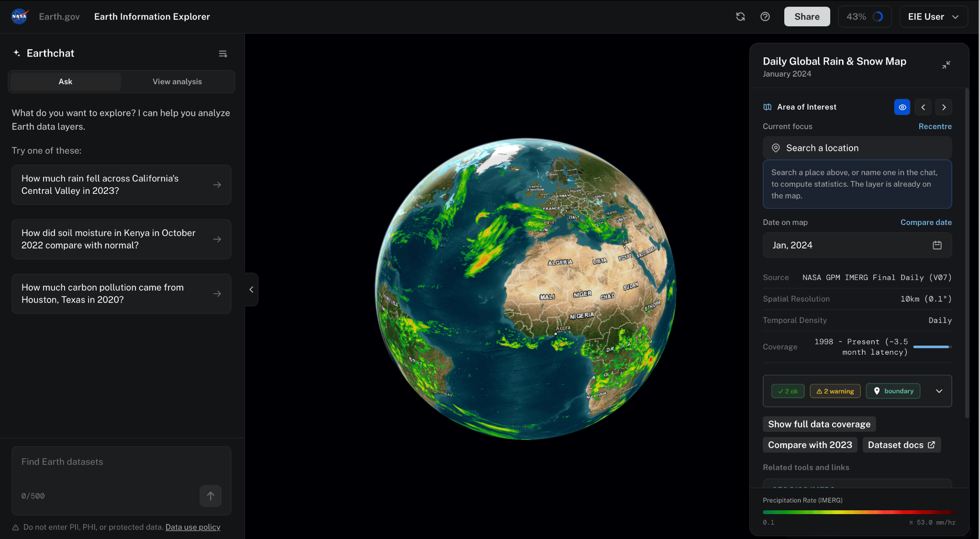
Task: Click the Coverage progress bar
Action: coord(932,347)
